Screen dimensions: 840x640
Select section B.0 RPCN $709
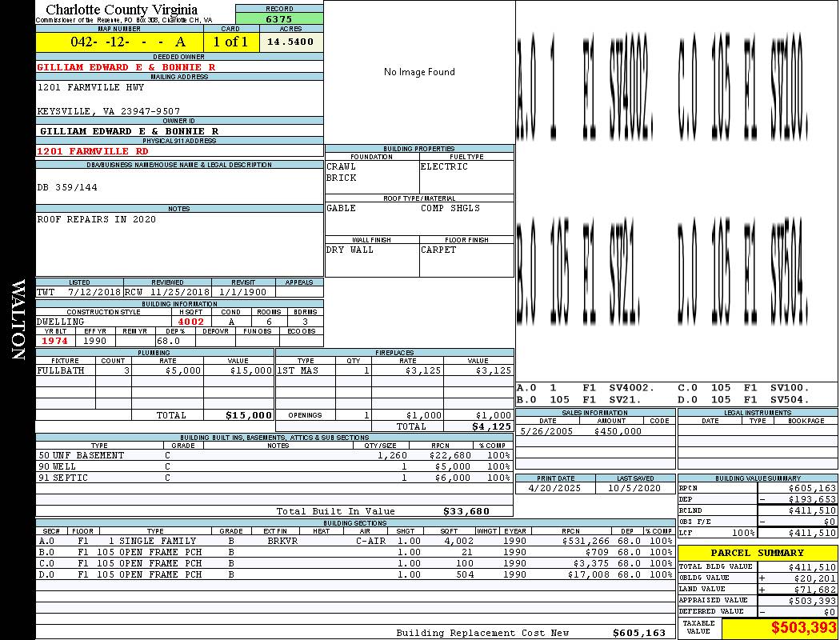tap(598, 552)
